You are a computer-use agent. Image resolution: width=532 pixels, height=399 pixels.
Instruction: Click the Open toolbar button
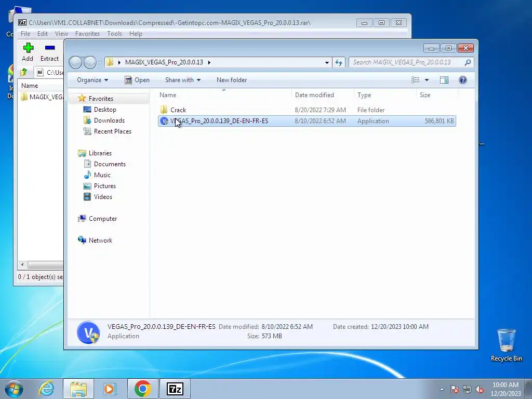(x=137, y=80)
